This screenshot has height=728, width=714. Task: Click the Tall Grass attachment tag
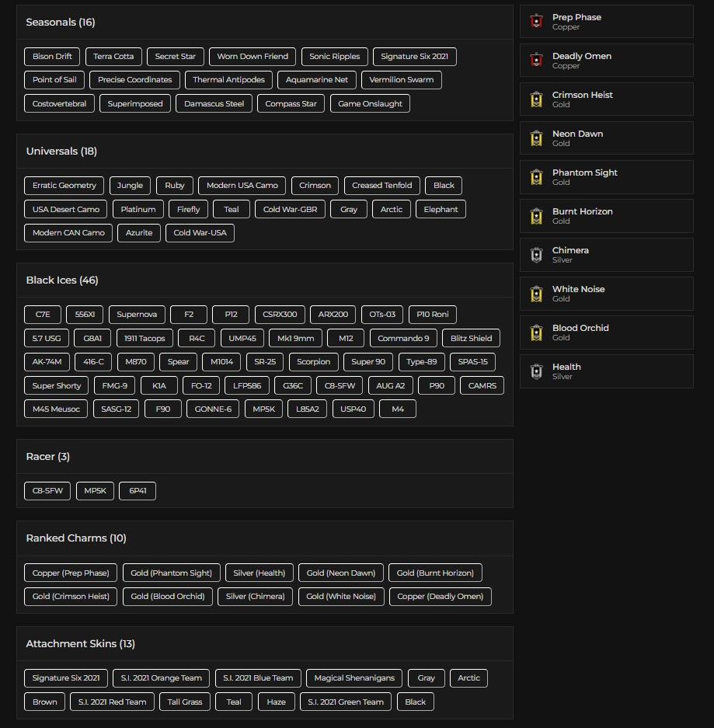click(185, 702)
